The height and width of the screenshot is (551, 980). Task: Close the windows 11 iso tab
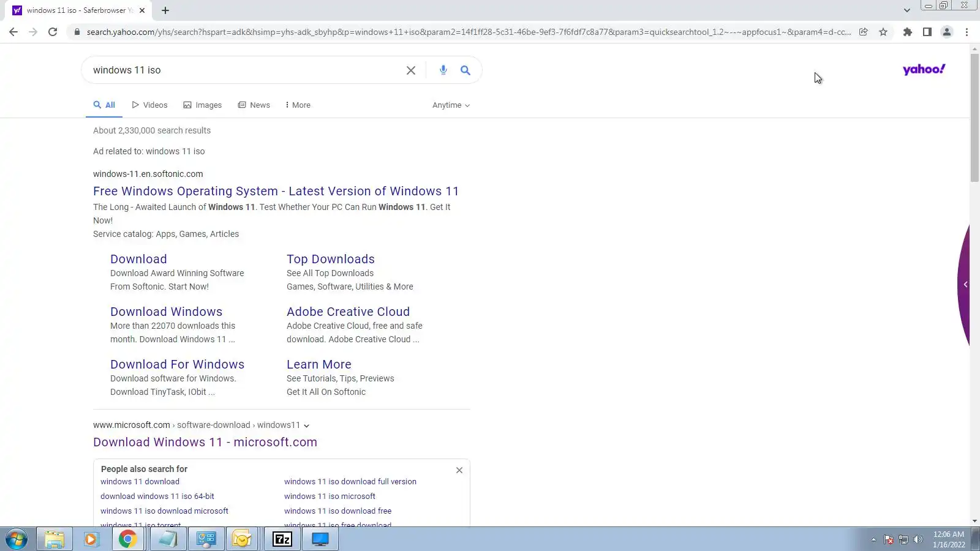pos(142,10)
